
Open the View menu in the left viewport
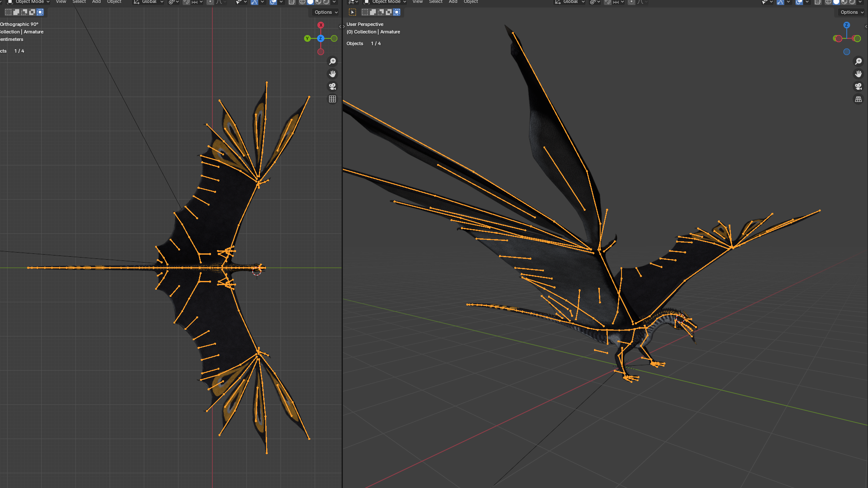61,2
